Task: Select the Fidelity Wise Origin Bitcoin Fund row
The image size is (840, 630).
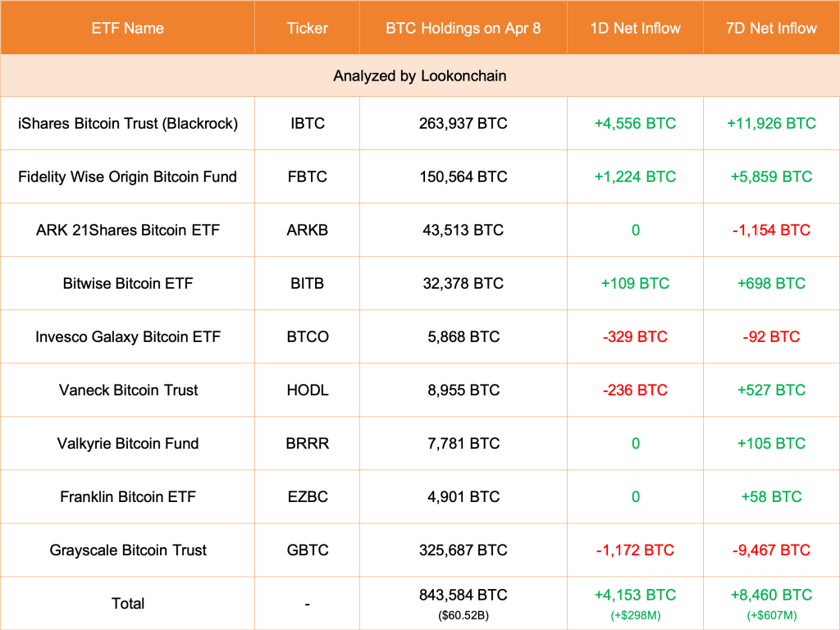Action: [x=127, y=176]
